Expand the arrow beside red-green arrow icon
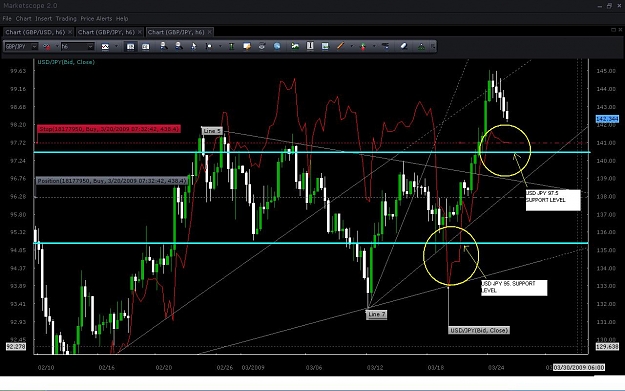 [x=374, y=46]
